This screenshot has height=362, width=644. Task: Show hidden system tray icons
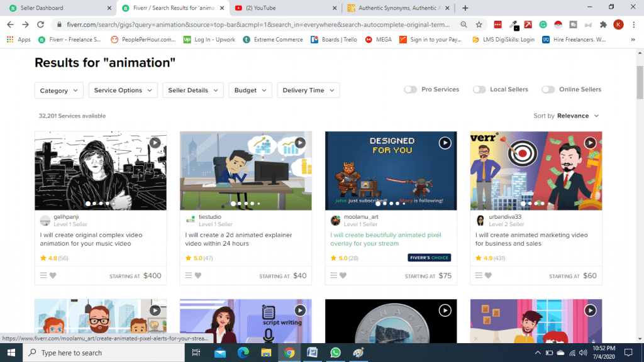538,353
